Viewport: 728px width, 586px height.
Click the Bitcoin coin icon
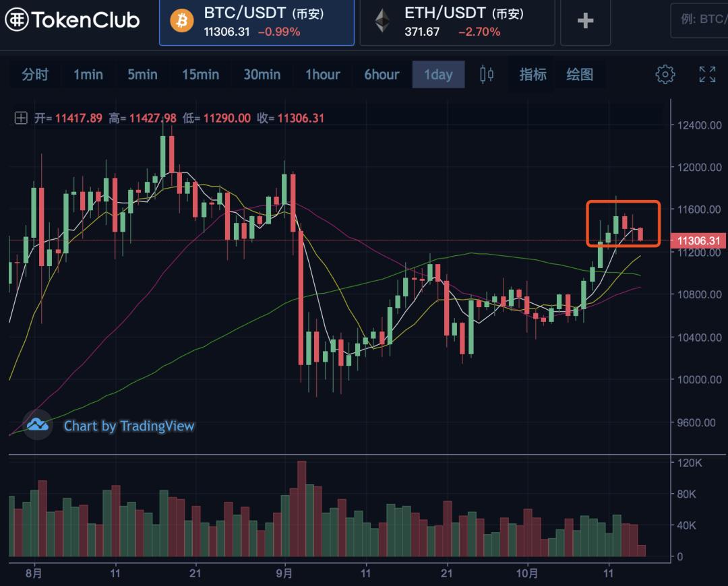tap(181, 21)
